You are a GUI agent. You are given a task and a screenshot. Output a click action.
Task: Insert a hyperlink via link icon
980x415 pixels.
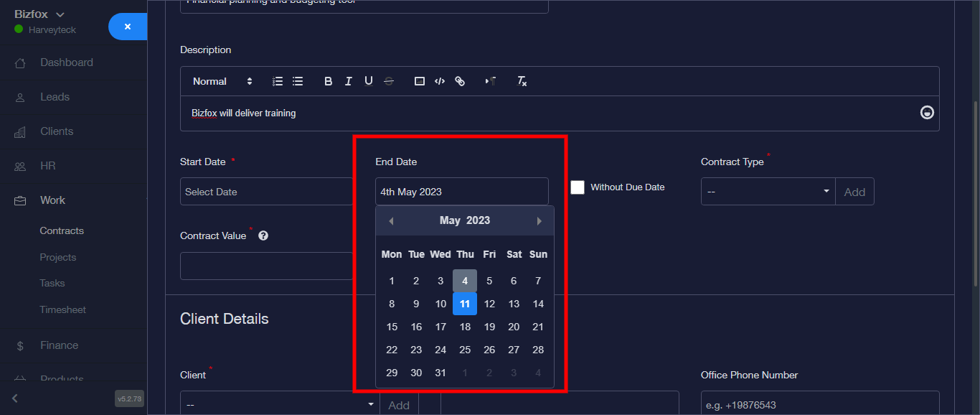(x=460, y=81)
